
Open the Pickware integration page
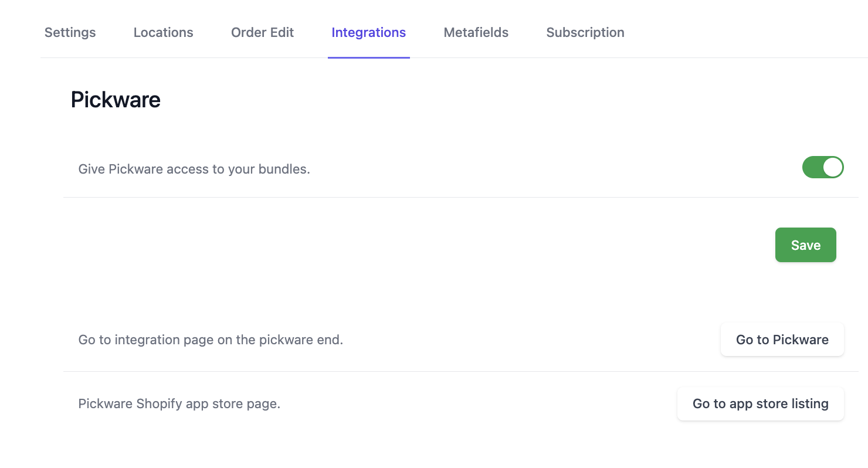(782, 339)
